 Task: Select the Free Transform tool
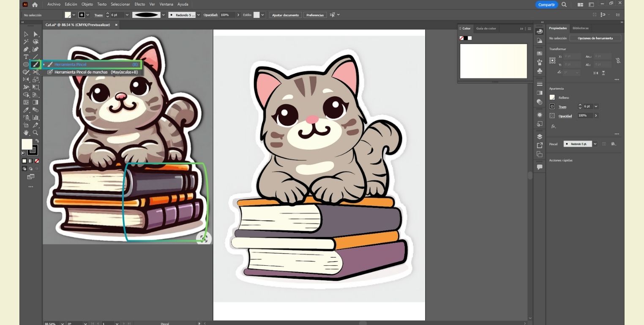click(35, 87)
